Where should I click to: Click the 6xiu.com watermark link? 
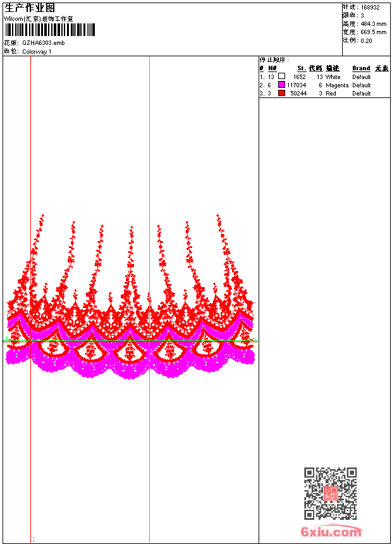331,531
